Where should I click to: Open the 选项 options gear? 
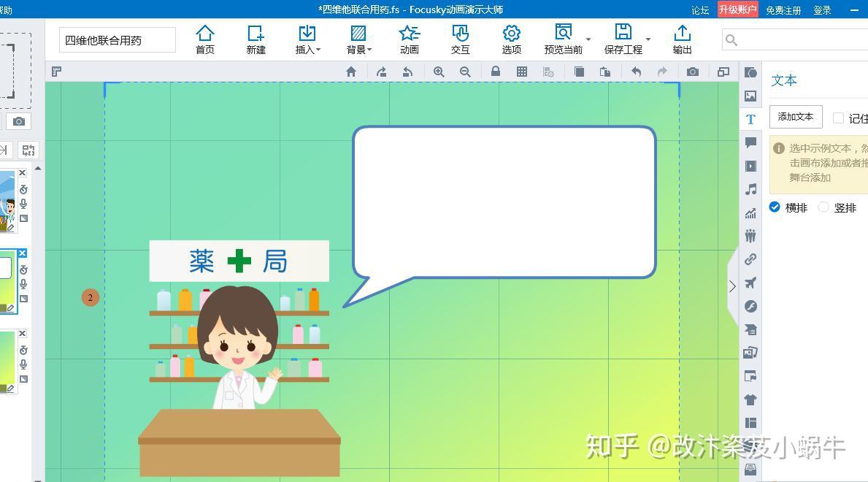[x=511, y=39]
